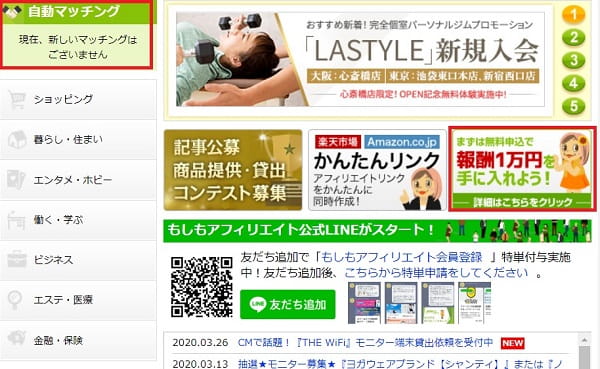Screen dimensions: 600x369
Task: Switch to banner slide 3
Action: pos(573,60)
